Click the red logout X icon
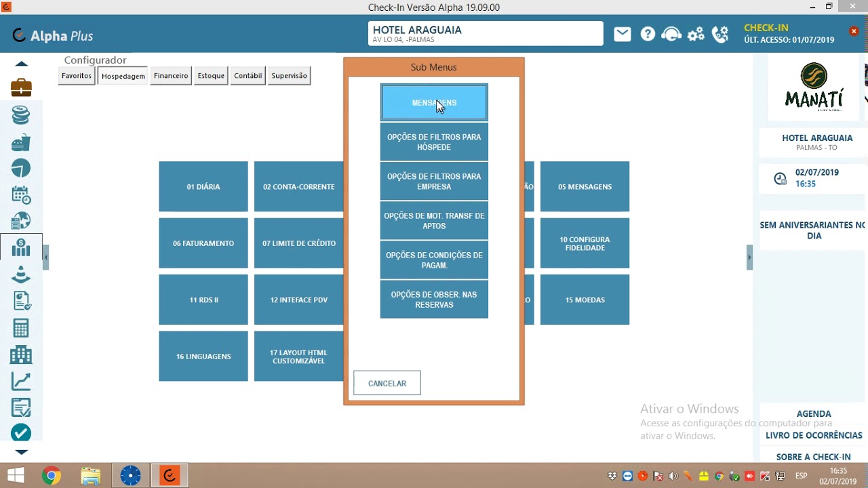 pyautogui.click(x=854, y=31)
